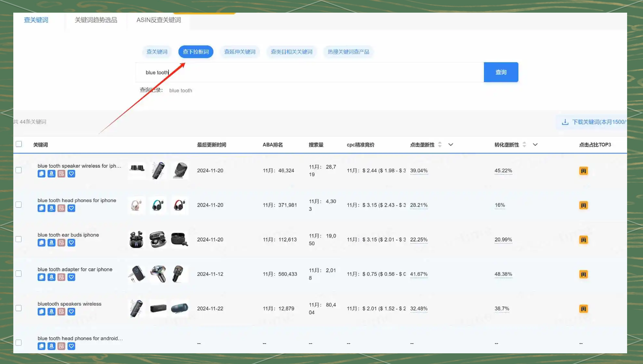Copy keyword 'blue tooth speaker wireless' via copy icon
Viewport: 643px width, 364px height.
coord(41,174)
